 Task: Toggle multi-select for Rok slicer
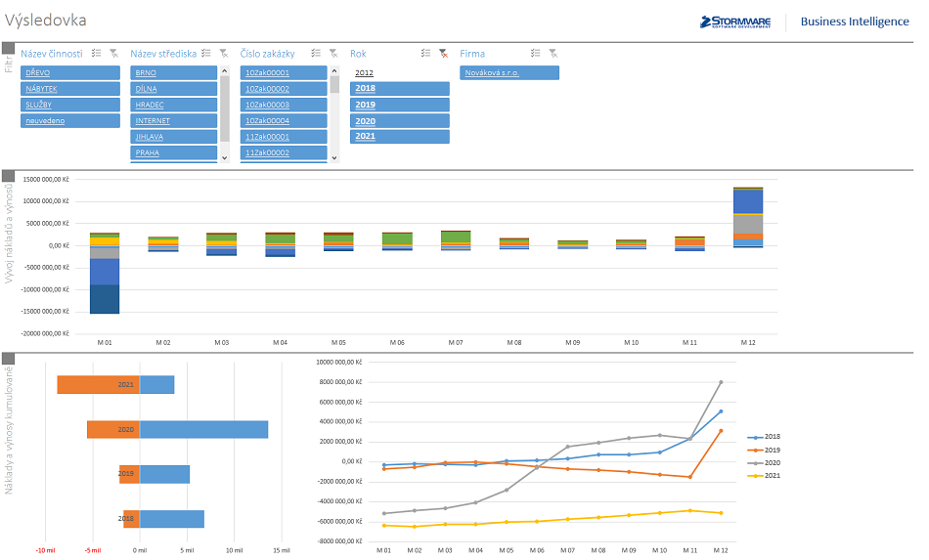(x=425, y=54)
